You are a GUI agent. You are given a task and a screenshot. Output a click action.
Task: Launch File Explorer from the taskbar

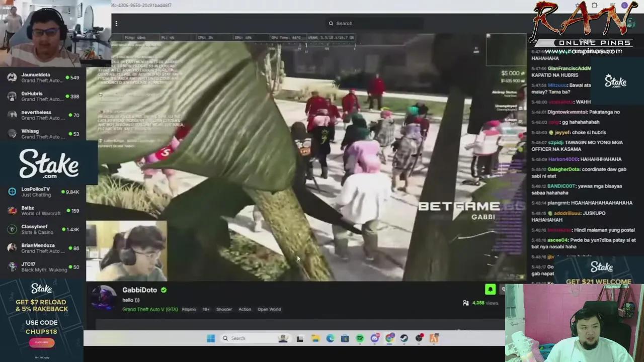315,338
